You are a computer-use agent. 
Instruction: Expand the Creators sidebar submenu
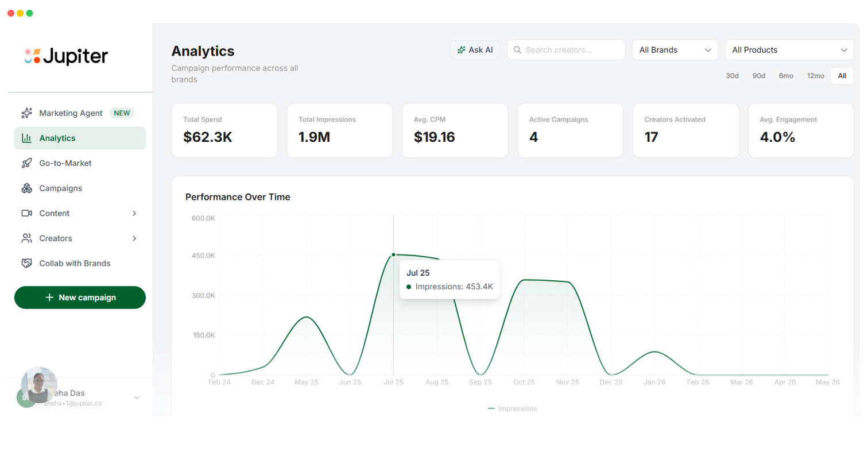[134, 238]
